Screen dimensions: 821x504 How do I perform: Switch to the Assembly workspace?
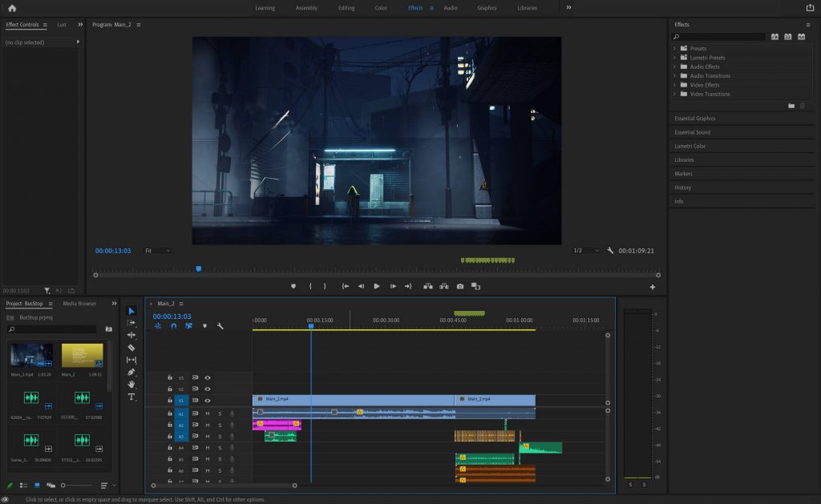pos(306,8)
